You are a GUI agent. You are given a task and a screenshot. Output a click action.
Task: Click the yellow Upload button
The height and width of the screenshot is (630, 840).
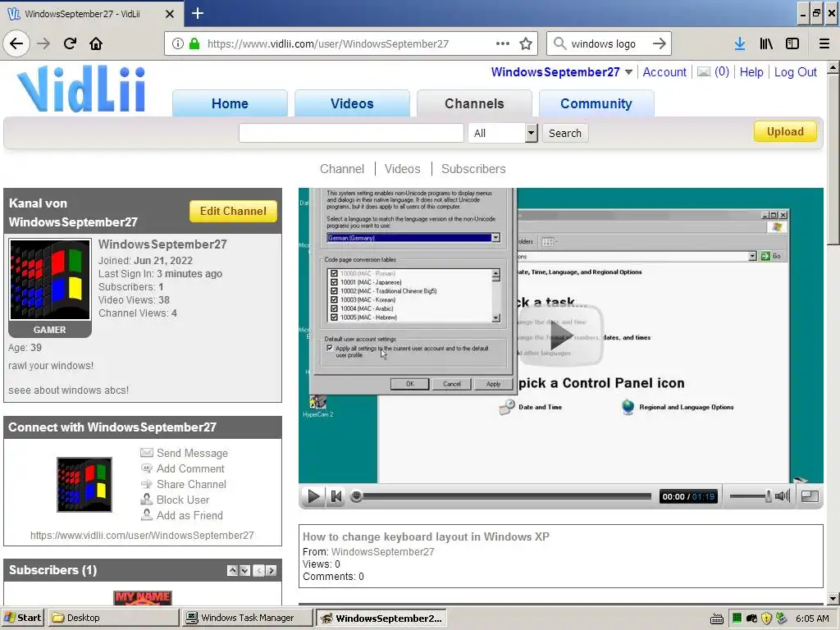click(x=785, y=131)
